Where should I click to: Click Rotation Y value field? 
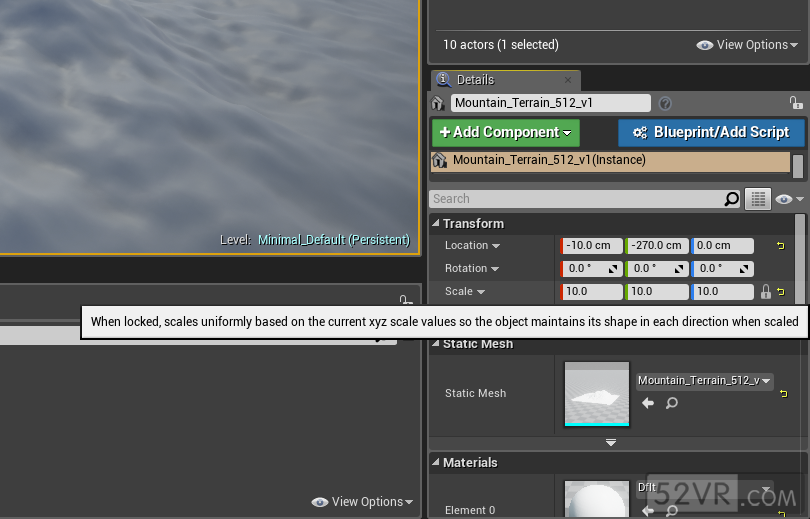[657, 269]
